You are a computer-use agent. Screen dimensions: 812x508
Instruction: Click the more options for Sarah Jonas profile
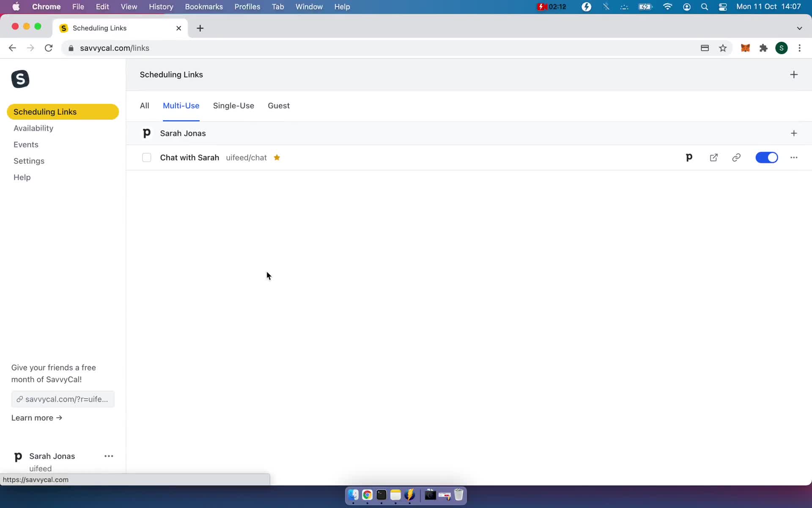(x=109, y=456)
